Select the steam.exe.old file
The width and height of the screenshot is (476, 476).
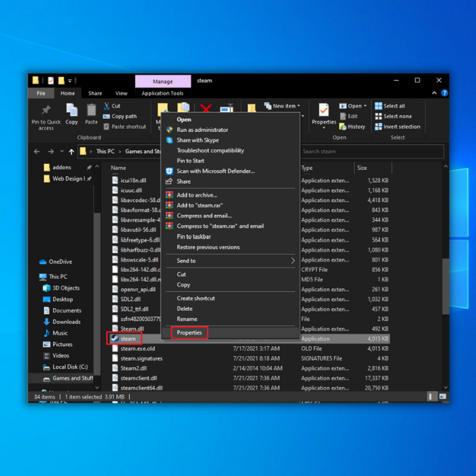(x=137, y=348)
